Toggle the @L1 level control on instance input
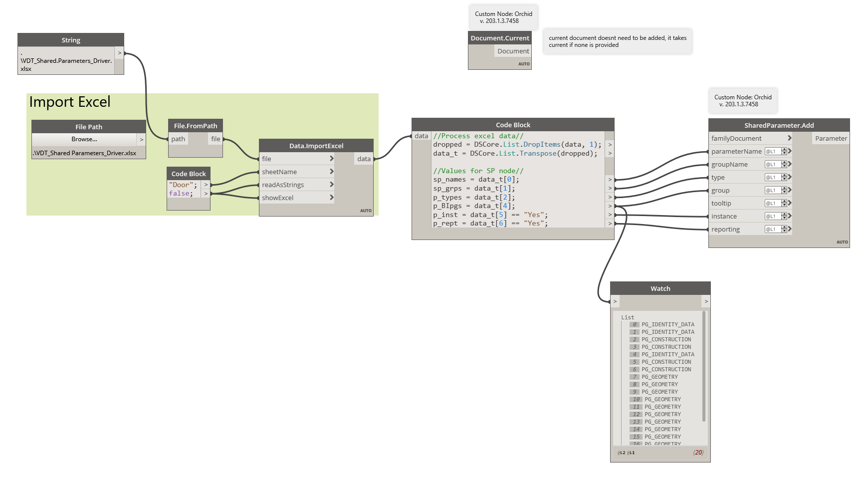The image size is (868, 483). [772, 216]
